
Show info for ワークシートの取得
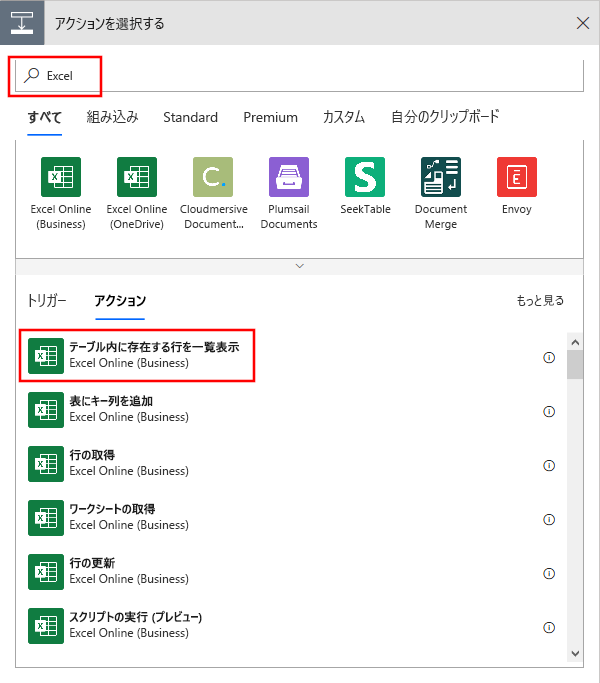tap(549, 520)
